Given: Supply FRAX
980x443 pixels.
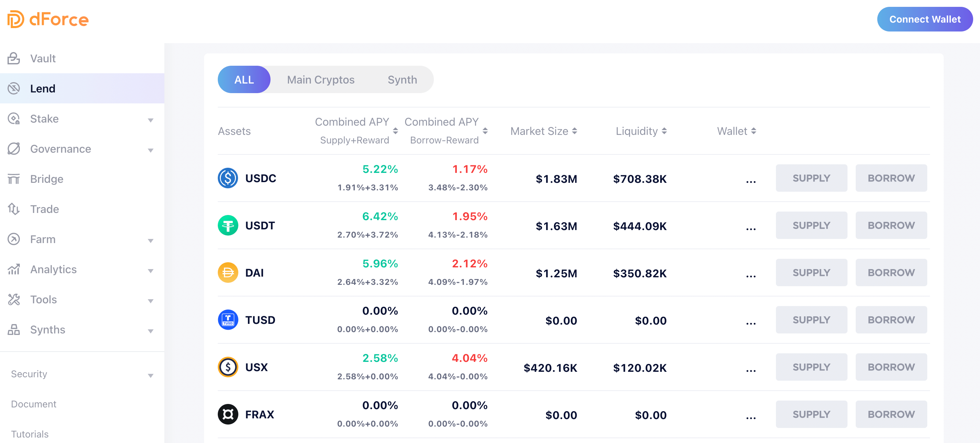Looking at the screenshot, I should click(x=812, y=414).
